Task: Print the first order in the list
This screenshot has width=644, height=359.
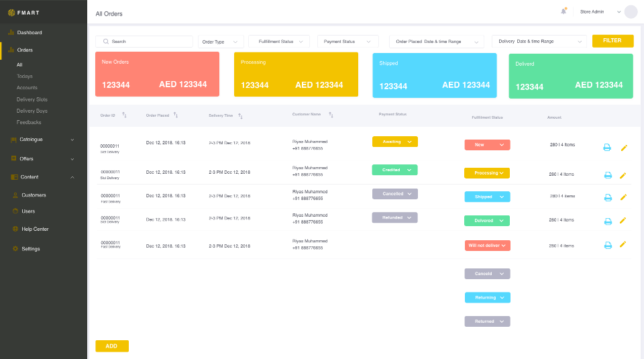Action: point(607,148)
